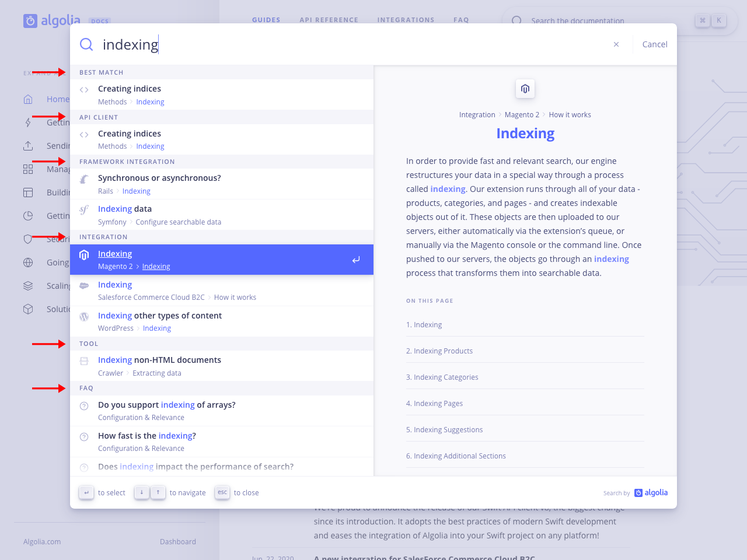Open Guides menu in background docs header
Image resolution: width=747 pixels, height=560 pixels.
pos(266,20)
